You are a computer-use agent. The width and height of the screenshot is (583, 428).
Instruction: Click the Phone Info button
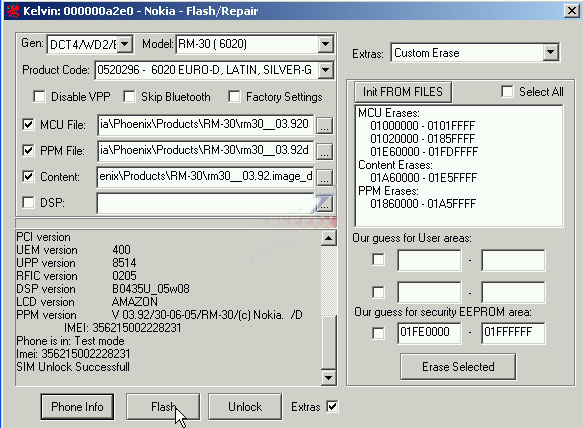point(77,407)
